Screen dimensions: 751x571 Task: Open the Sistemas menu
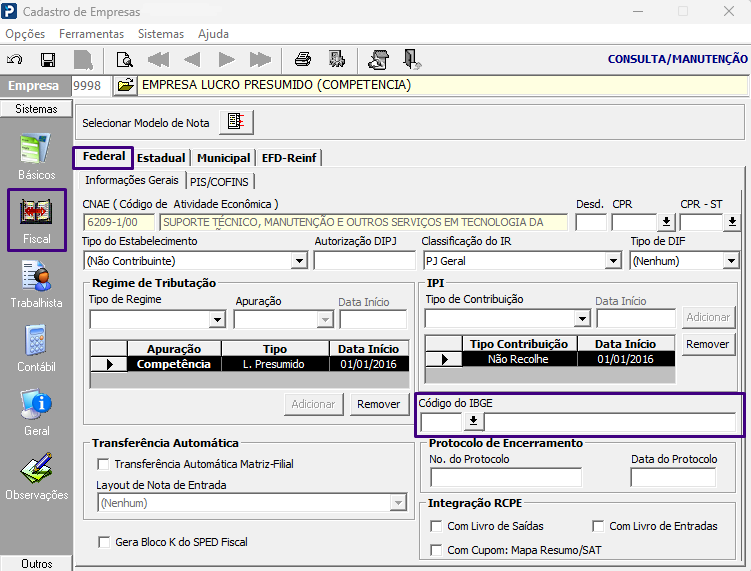161,34
